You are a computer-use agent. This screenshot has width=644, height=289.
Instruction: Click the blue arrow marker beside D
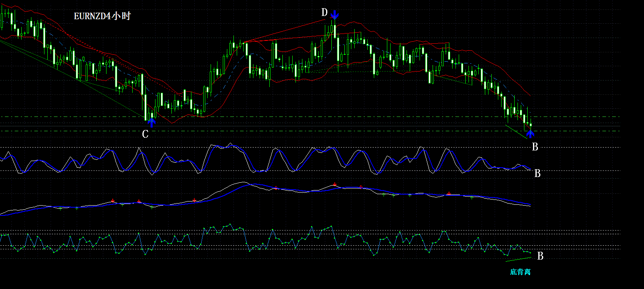[335, 15]
